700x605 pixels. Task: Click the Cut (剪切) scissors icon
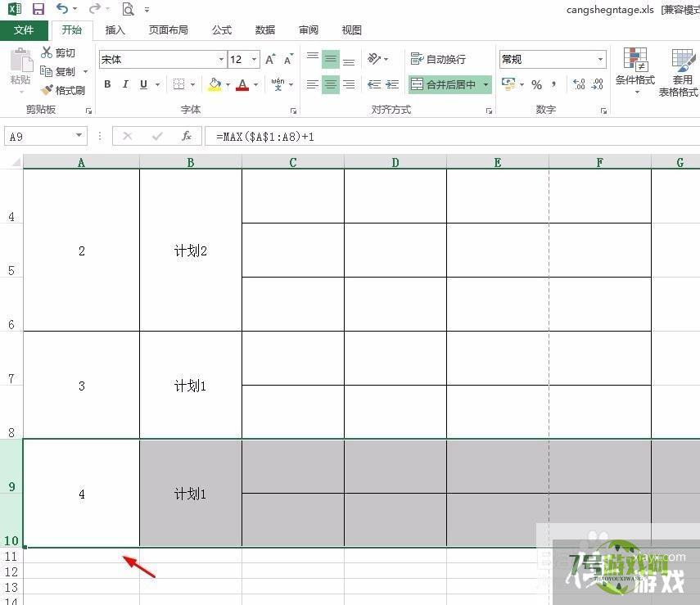pyautogui.click(x=58, y=53)
